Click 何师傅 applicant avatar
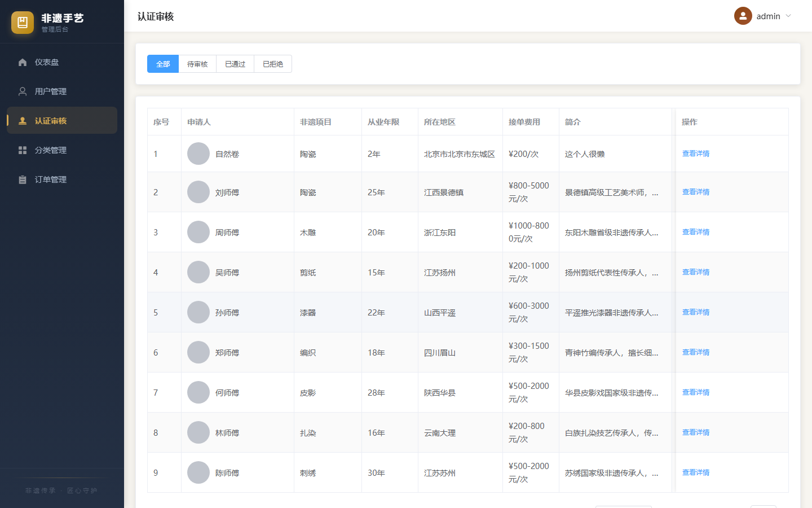Image resolution: width=812 pixels, height=508 pixels. pos(198,392)
